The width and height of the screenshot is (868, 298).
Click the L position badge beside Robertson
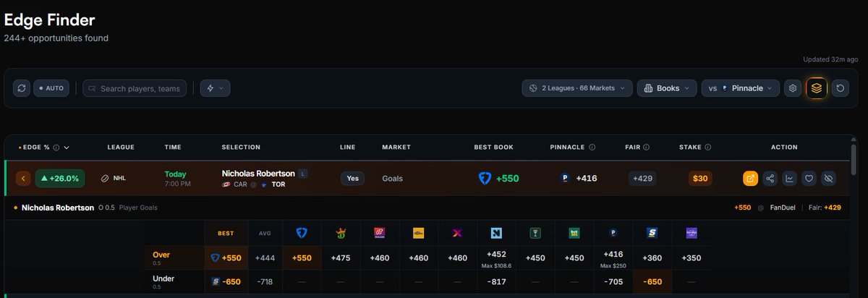click(x=303, y=174)
